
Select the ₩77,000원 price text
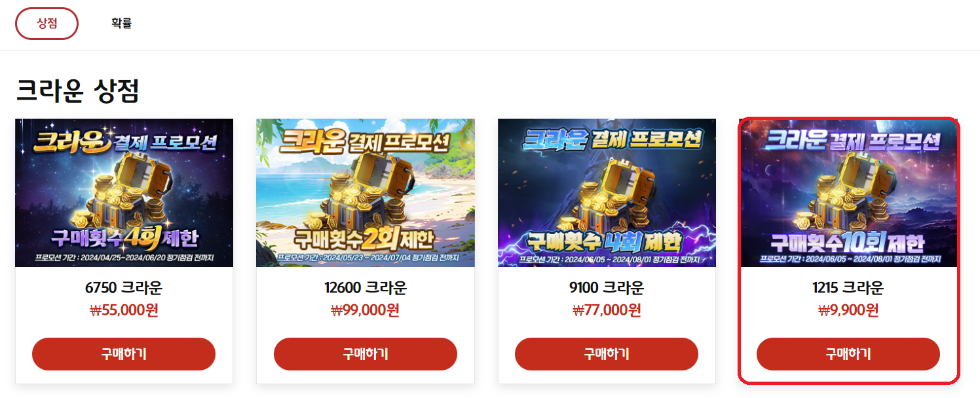tap(607, 310)
